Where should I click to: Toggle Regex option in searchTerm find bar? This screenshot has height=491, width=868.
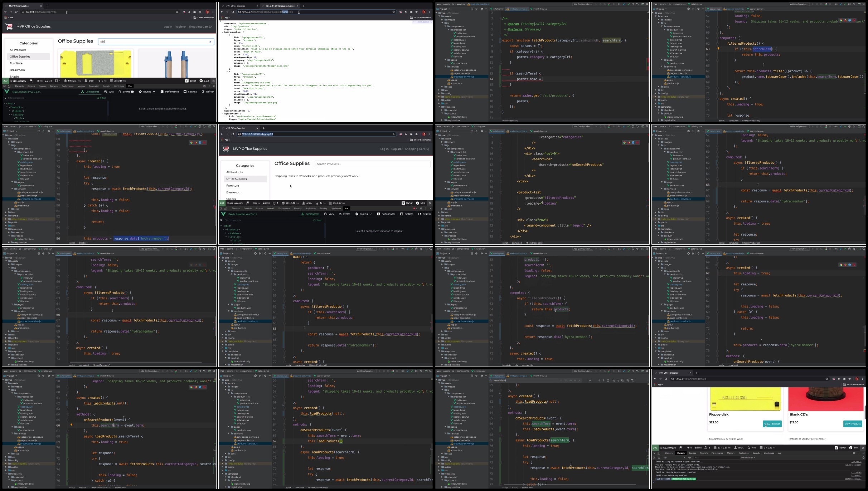[580, 380]
